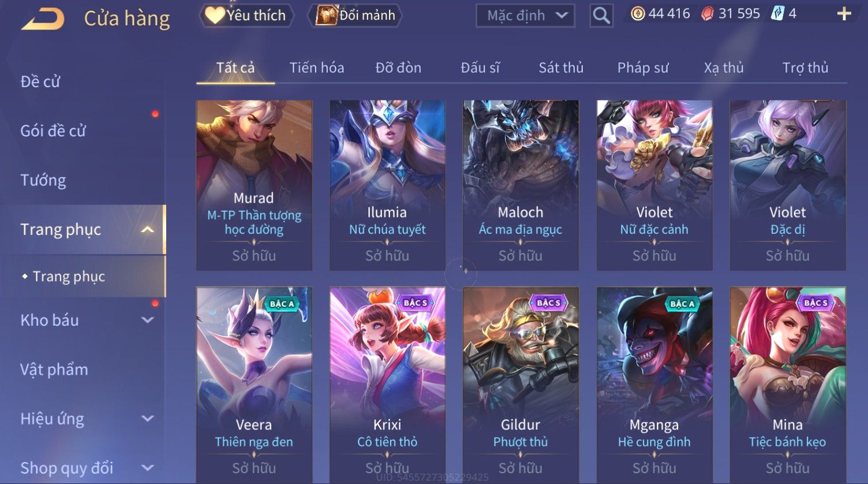
Task: Open the search magnifier icon
Action: tap(601, 16)
